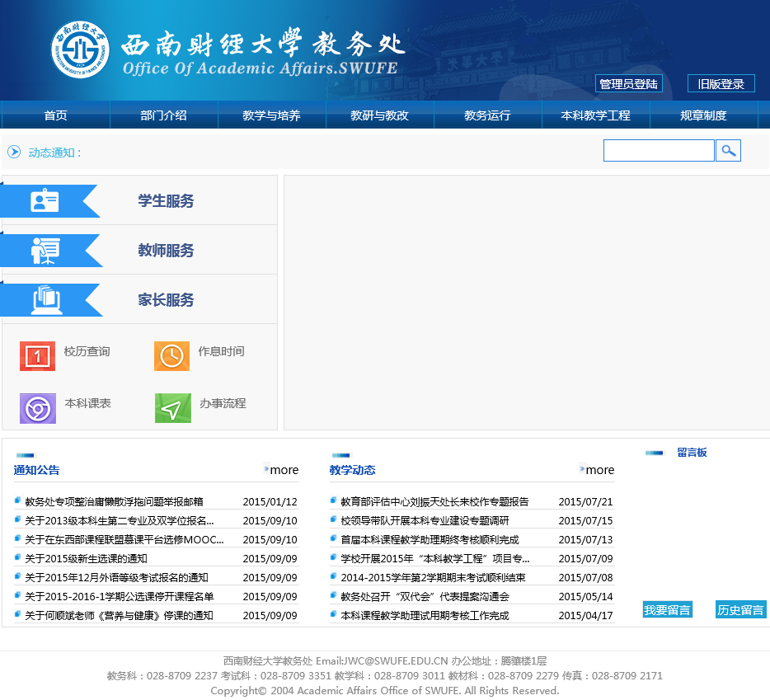Click footer email JWC@SWUFE.EDU.CN text

tap(396, 660)
